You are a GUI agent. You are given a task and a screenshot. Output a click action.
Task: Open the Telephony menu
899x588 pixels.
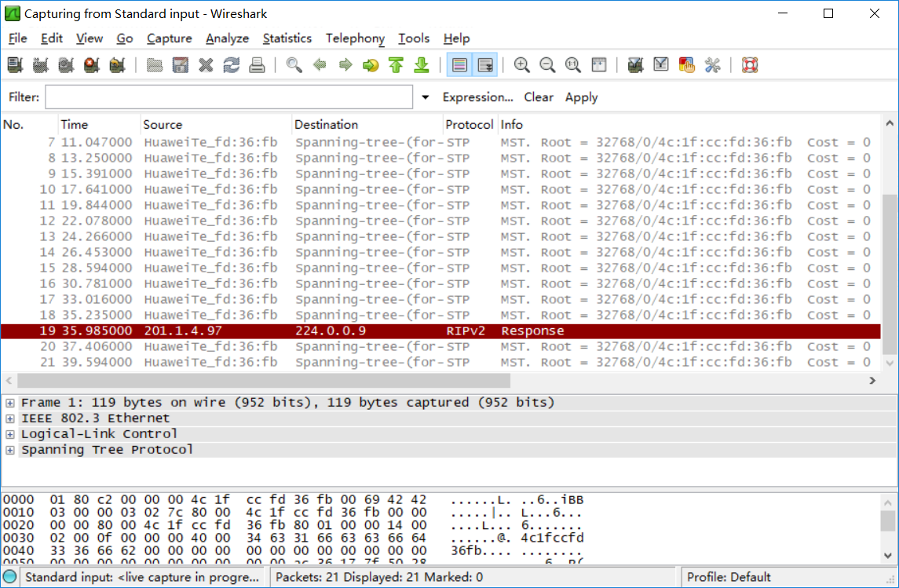[355, 38]
